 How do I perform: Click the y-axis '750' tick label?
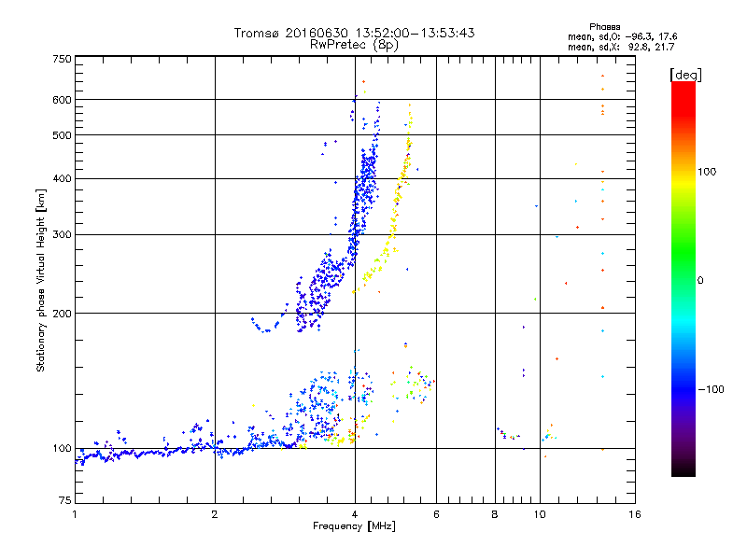(x=63, y=59)
